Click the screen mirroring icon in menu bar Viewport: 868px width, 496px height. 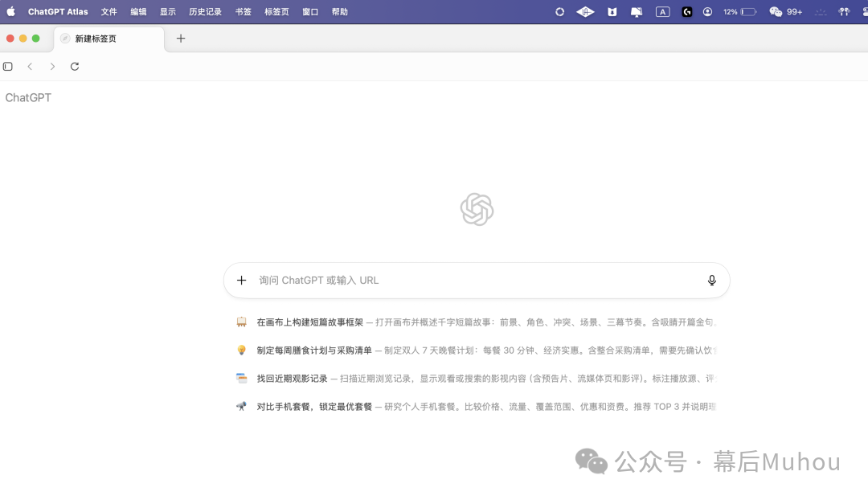point(637,11)
